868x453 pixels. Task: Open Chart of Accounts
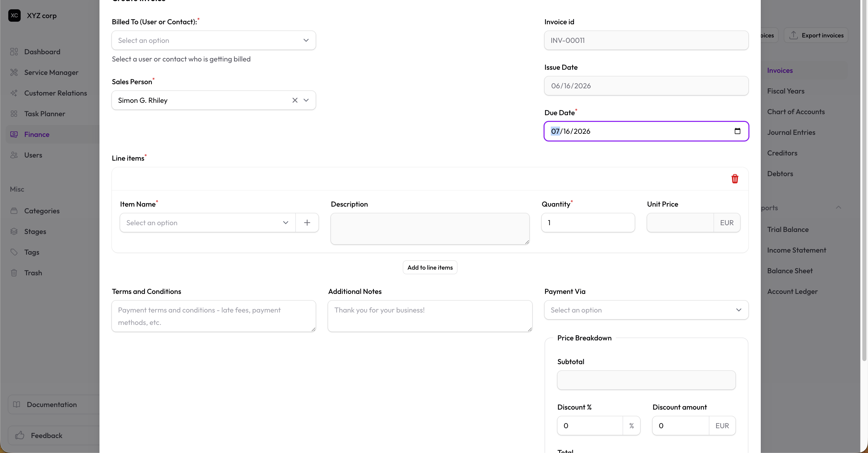coord(796,112)
